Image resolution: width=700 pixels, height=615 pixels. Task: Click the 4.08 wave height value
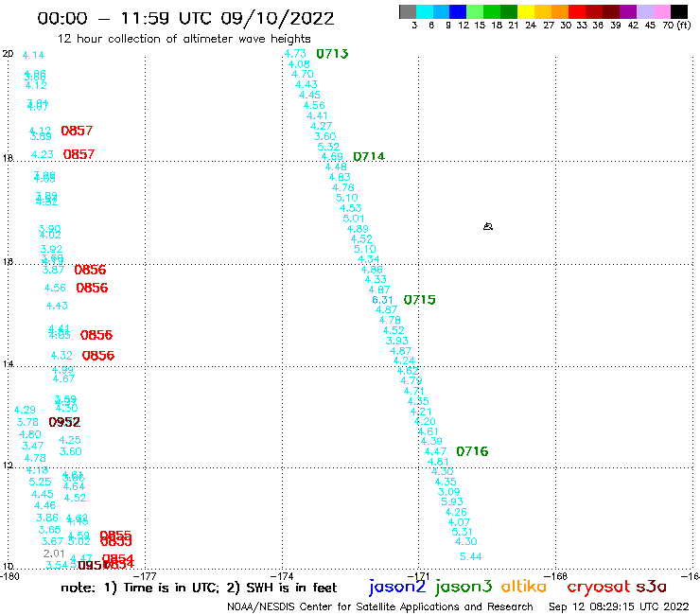point(299,64)
